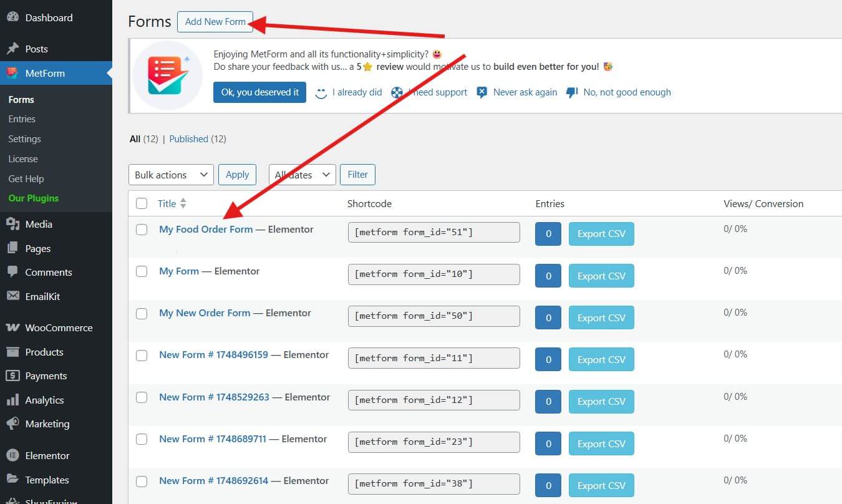Click the Products box icon

tap(12, 352)
